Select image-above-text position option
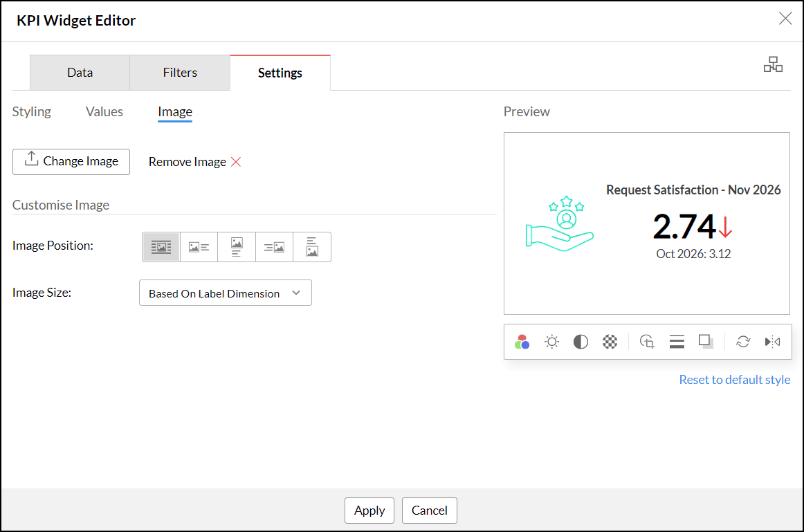 click(x=237, y=247)
